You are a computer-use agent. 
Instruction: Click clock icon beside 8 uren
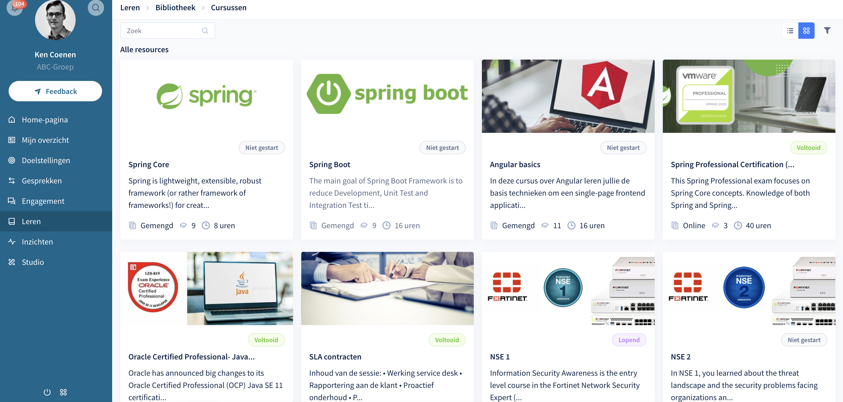point(205,226)
